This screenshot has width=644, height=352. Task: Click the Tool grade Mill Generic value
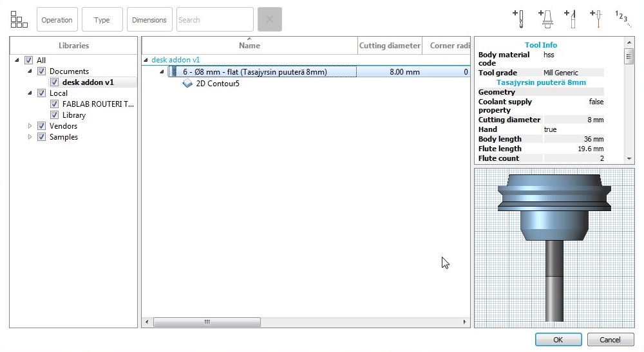pyautogui.click(x=561, y=73)
